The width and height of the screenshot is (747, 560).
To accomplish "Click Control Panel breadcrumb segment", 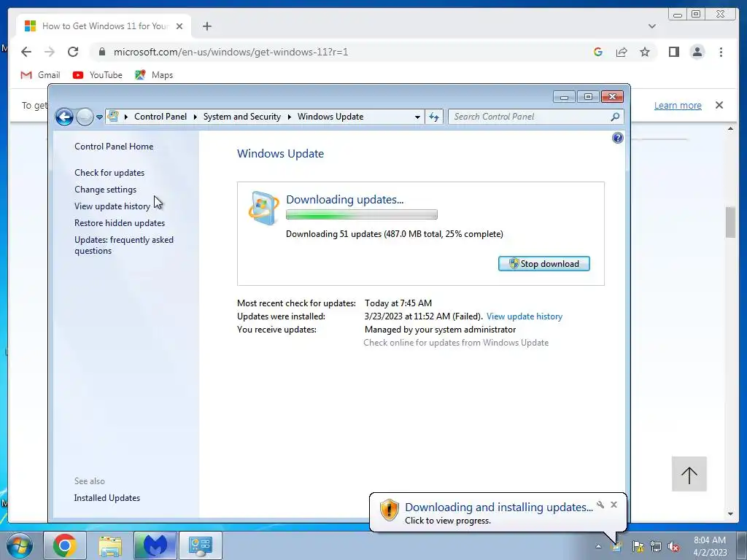I will point(160,117).
